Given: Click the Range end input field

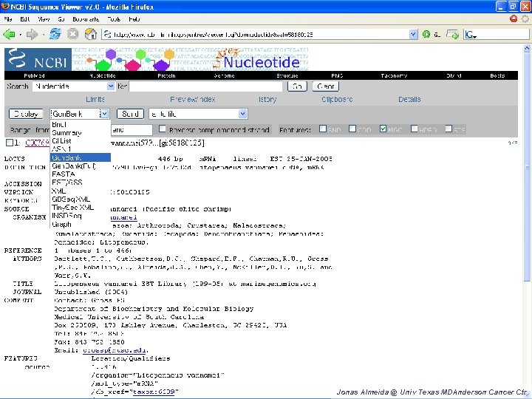Looking at the screenshot, I should [x=132, y=129].
